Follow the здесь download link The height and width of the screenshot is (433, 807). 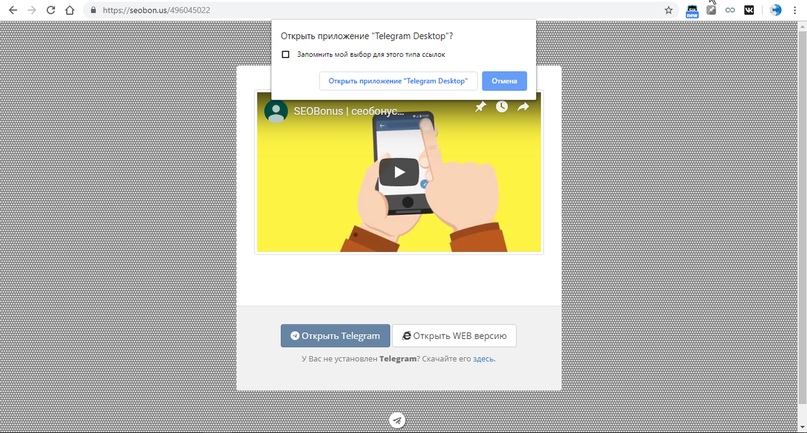[483, 359]
